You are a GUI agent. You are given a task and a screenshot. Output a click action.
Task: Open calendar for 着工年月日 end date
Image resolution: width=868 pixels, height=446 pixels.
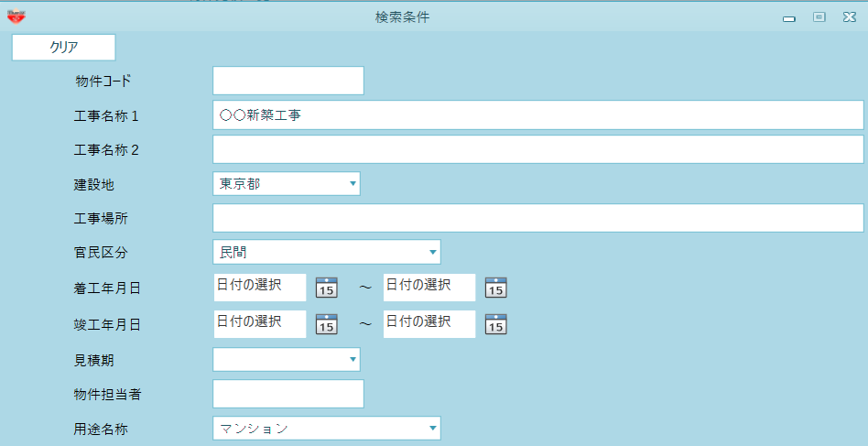click(x=496, y=288)
